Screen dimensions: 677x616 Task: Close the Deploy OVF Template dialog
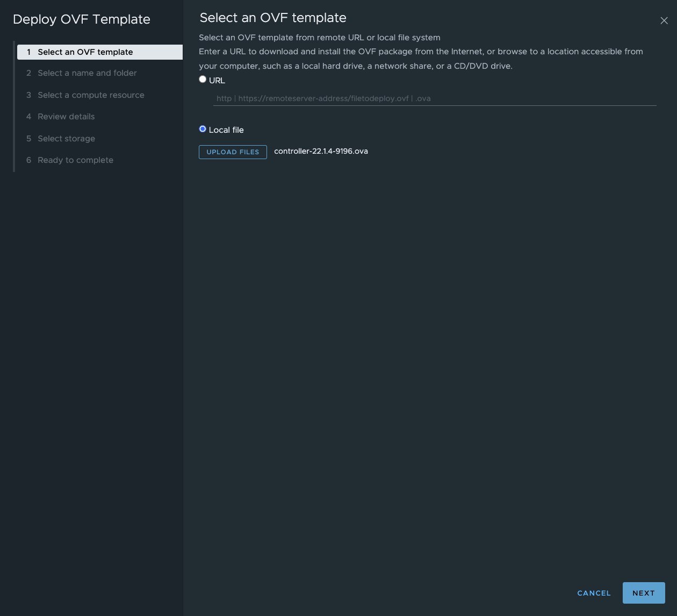point(664,20)
